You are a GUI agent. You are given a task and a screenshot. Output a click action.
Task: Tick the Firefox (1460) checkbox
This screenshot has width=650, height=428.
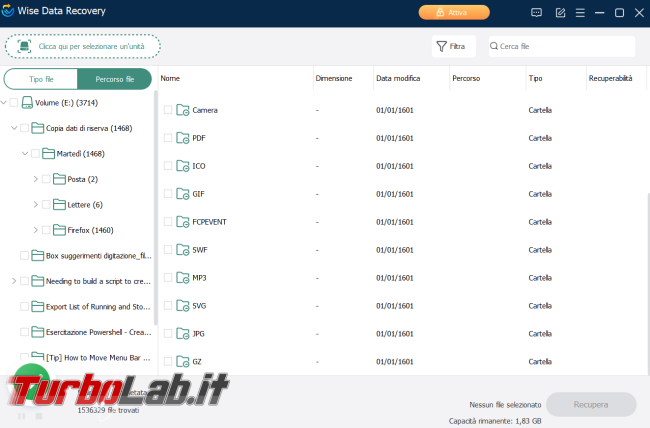[x=46, y=230]
